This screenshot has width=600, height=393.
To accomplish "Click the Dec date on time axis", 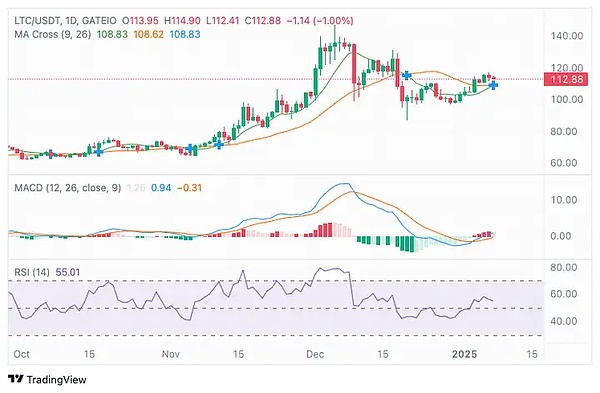I will click(x=315, y=354).
